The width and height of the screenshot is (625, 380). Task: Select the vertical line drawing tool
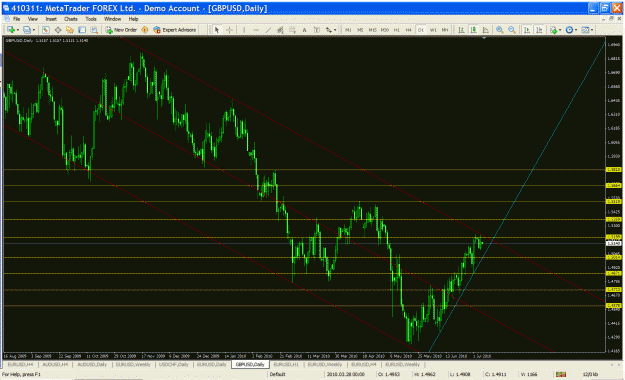pos(244,30)
